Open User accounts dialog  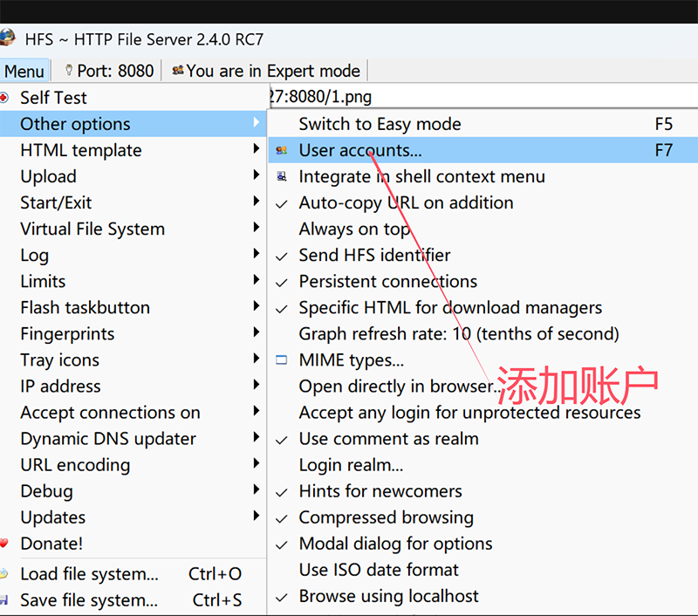click(483, 150)
